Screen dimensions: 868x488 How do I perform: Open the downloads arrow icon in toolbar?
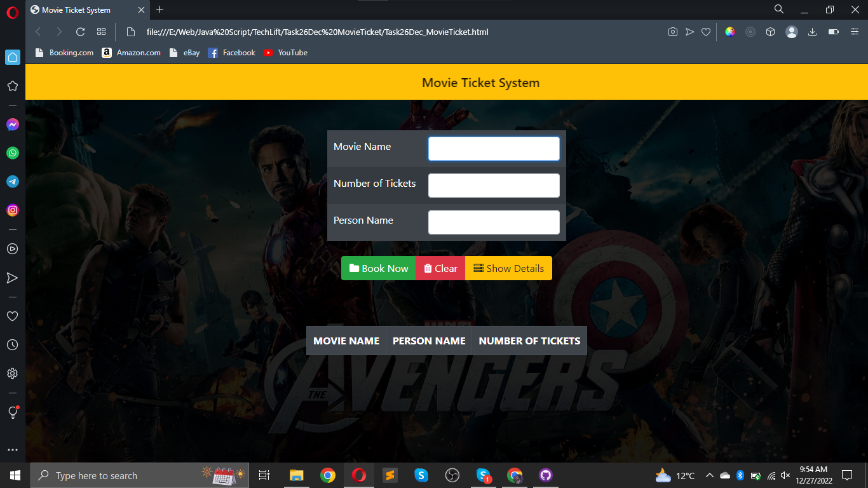click(812, 32)
